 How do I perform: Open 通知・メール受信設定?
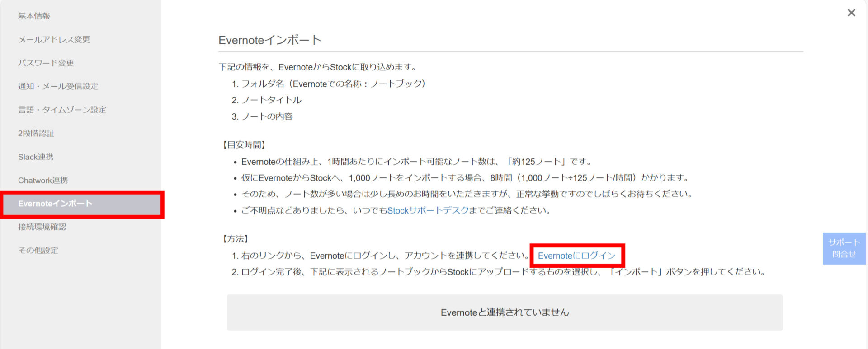[x=58, y=86]
